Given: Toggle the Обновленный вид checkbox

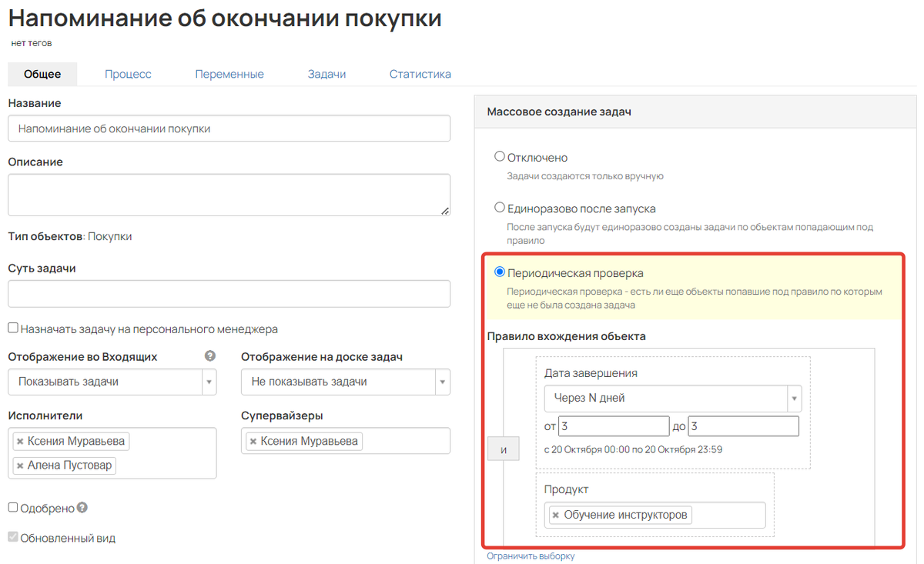Looking at the screenshot, I should pos(13,537).
